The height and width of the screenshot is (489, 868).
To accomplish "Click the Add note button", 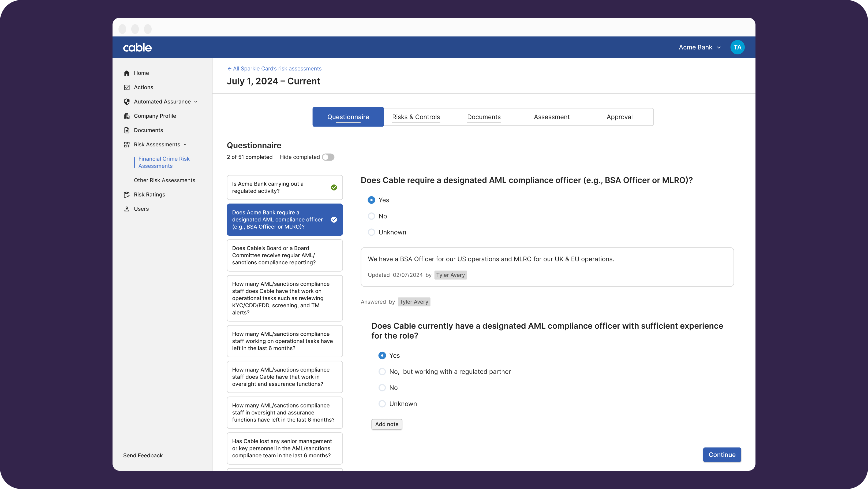I will 387,424.
